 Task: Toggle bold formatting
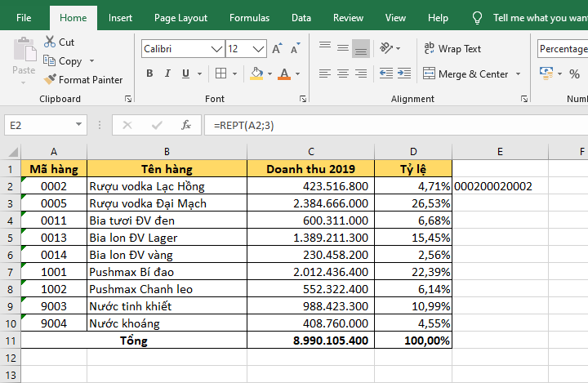click(149, 74)
